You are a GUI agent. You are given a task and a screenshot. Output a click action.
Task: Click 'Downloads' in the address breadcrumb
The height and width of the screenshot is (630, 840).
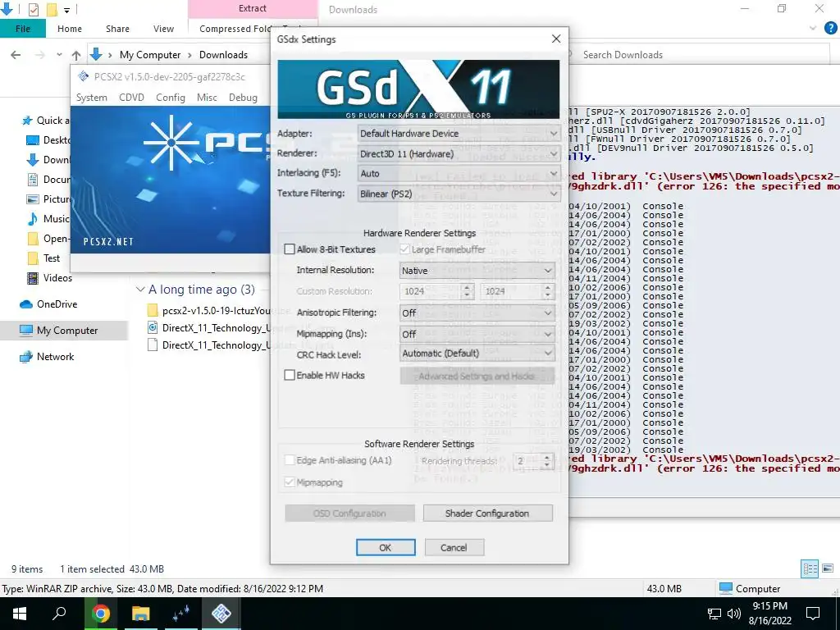coord(223,55)
